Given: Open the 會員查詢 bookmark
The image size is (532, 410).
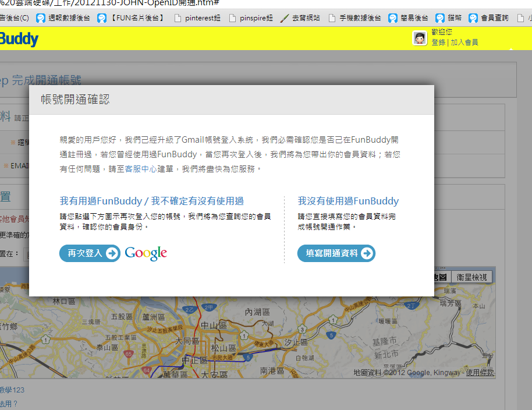Looking at the screenshot, I should 488,18.
